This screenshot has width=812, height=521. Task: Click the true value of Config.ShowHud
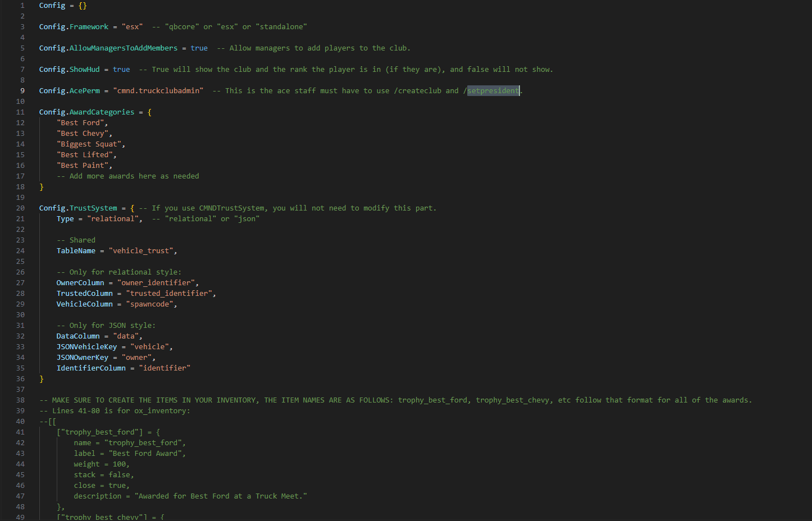coord(121,70)
